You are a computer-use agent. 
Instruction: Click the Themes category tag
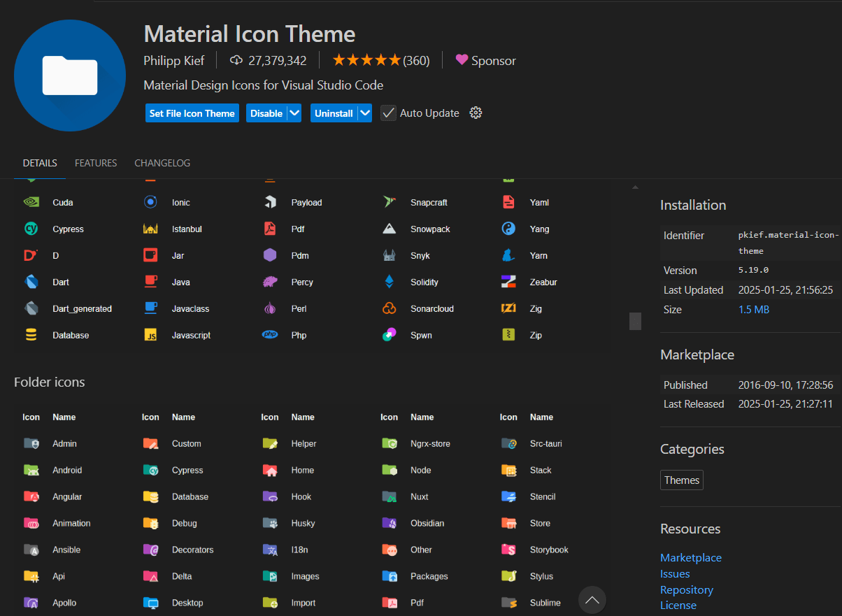(x=682, y=480)
